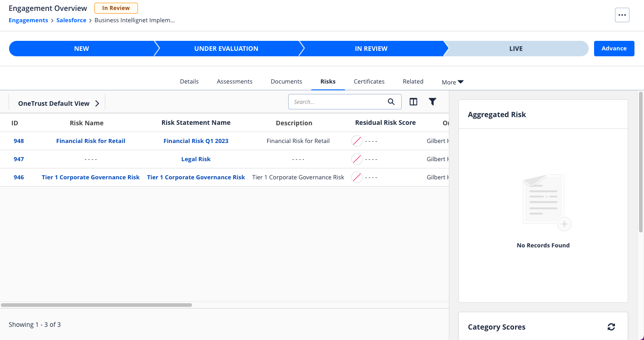Open the Financial Risk Q1 2023 statement link
644x340 pixels.
tap(196, 141)
